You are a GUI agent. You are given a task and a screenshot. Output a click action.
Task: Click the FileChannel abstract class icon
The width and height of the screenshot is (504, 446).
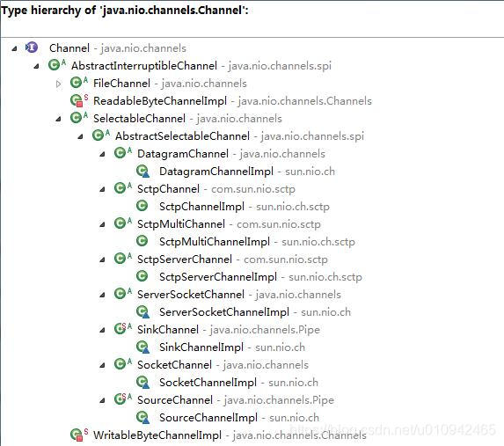tap(79, 83)
